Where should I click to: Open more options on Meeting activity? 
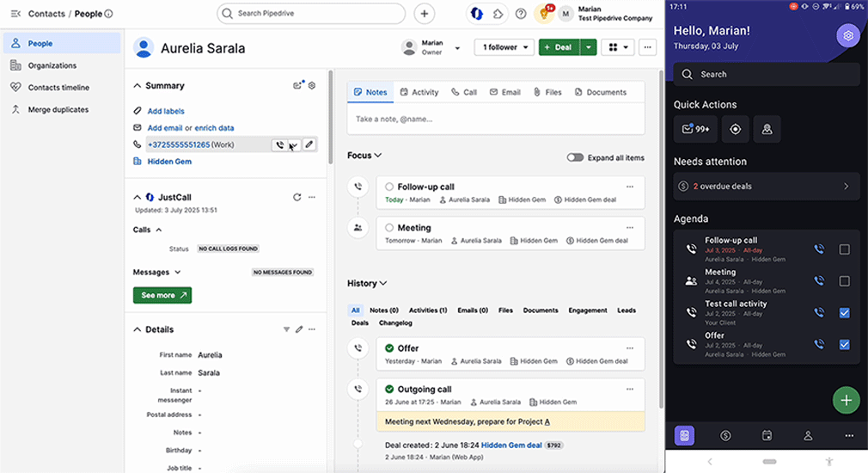(x=629, y=228)
